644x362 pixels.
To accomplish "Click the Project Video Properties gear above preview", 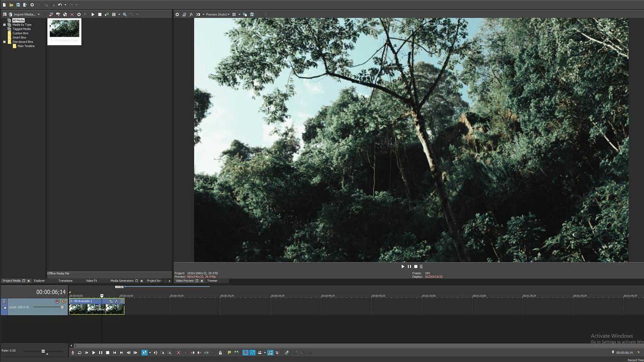I will (x=177, y=14).
